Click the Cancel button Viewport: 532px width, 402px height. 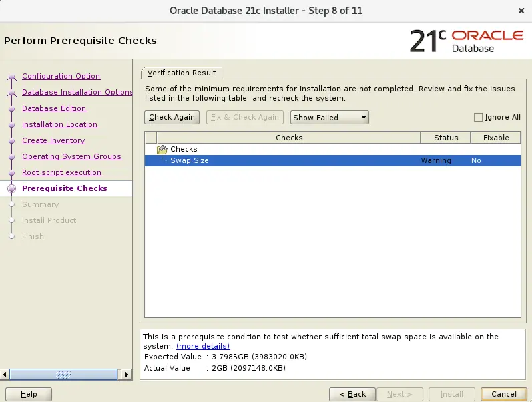(504, 394)
